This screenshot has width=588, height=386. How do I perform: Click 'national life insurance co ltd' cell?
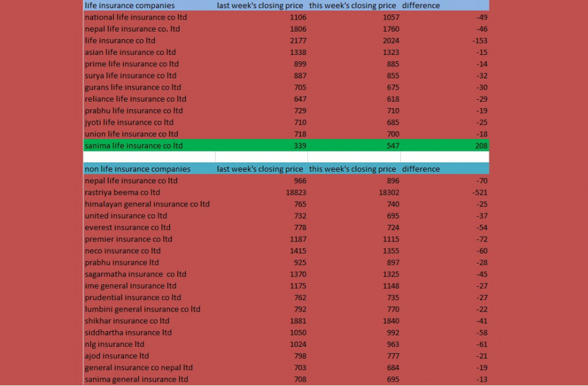[x=149, y=17]
